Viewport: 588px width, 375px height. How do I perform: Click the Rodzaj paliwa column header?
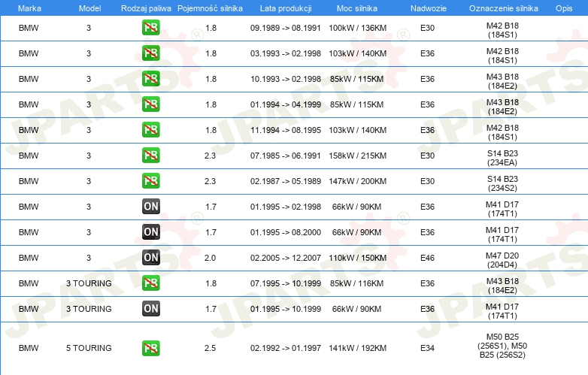point(146,8)
